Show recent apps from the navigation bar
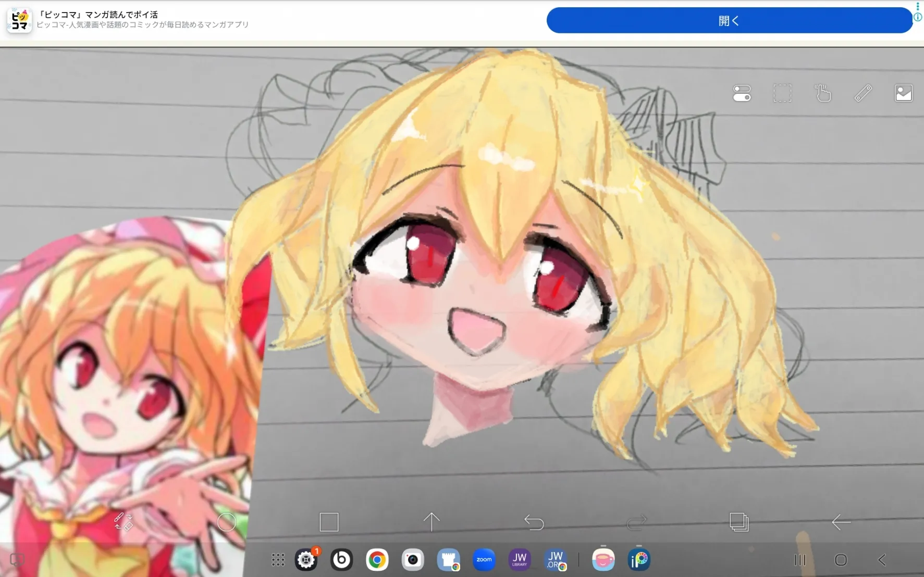The width and height of the screenshot is (924, 577). click(x=800, y=560)
